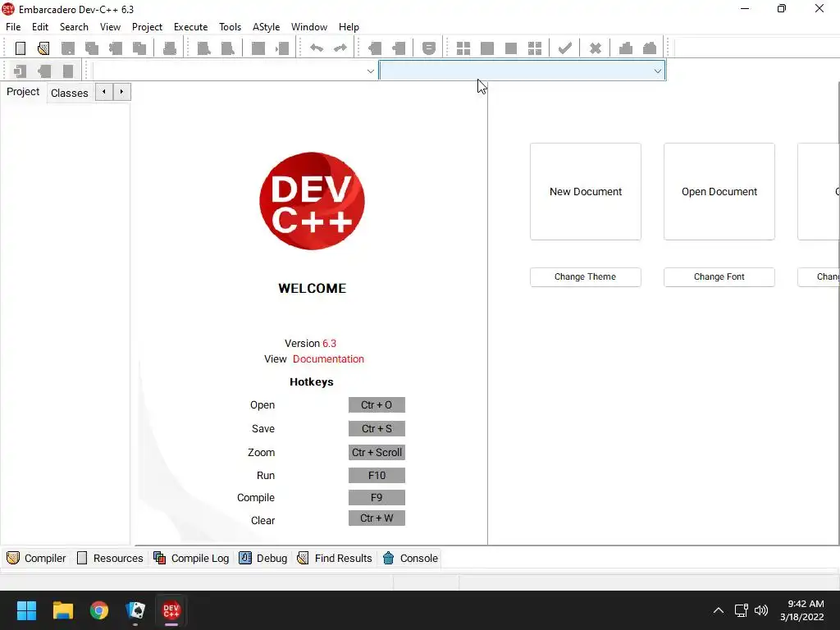Click the Open file toolbar icon

pos(44,48)
